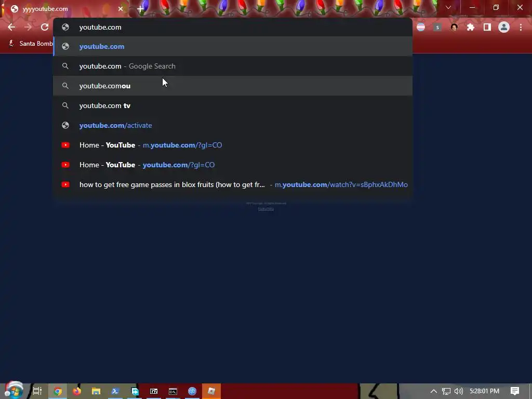The height and width of the screenshot is (399, 532).
Task: Click the face avatar extension icon
Action: [x=454, y=27]
